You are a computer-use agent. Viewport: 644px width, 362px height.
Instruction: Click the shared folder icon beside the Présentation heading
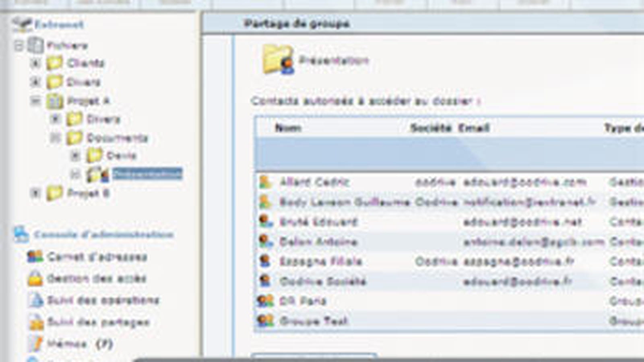(278, 60)
